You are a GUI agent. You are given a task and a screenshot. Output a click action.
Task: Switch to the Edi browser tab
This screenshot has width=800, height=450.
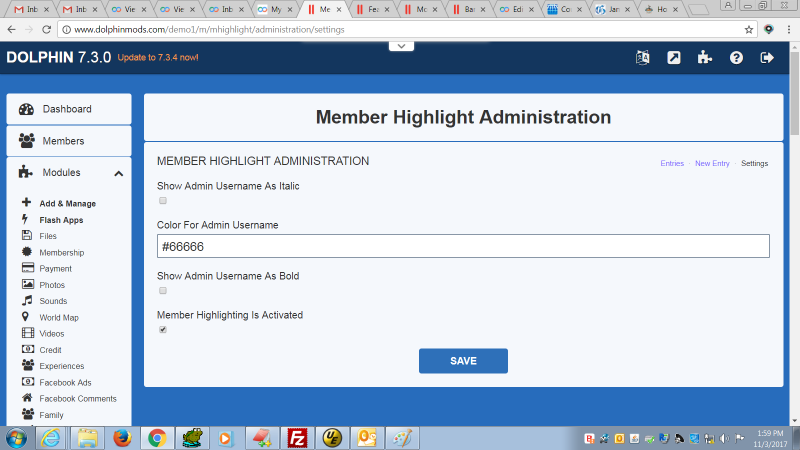pos(517,9)
